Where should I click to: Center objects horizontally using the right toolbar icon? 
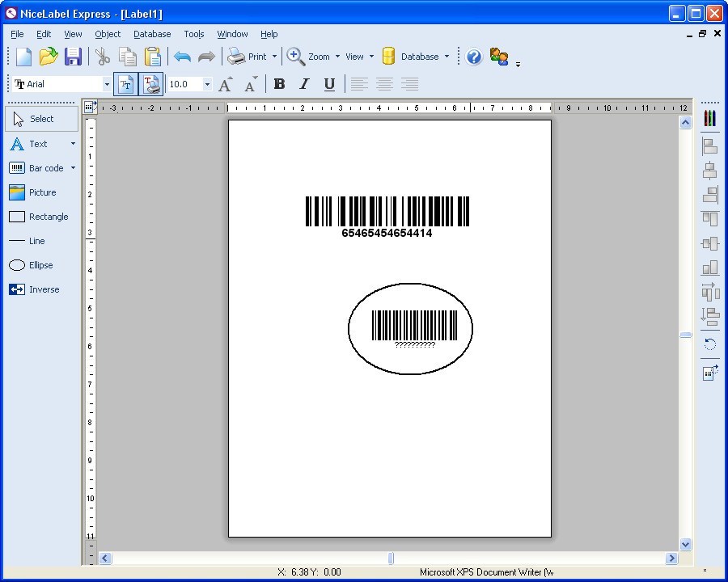tap(710, 171)
